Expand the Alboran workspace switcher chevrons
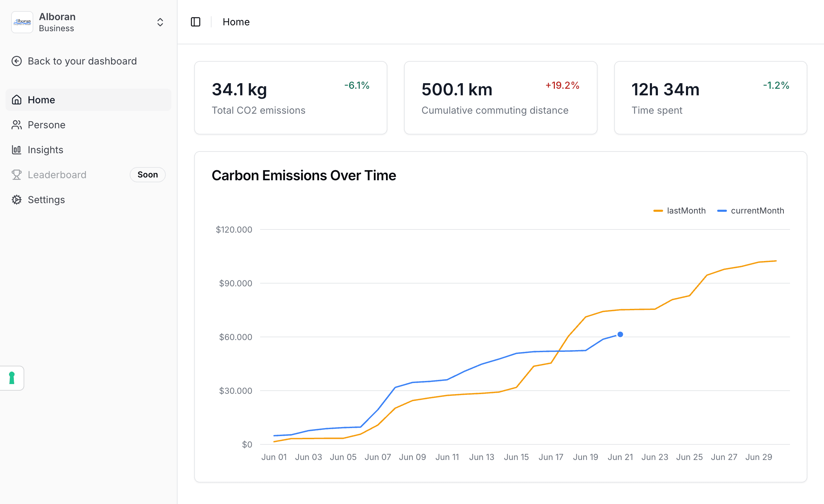Screen dimensions: 824x504 160,22
